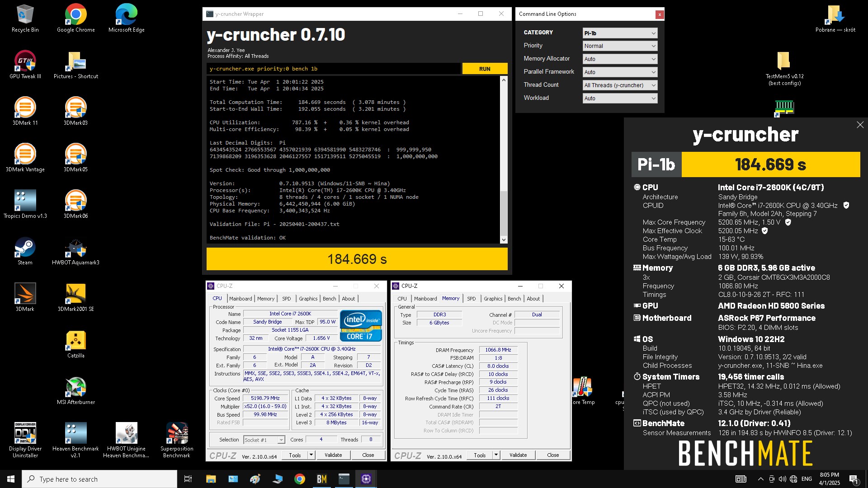The width and height of the screenshot is (868, 488).
Task: Click ENG language indicator in tray
Action: point(807,479)
